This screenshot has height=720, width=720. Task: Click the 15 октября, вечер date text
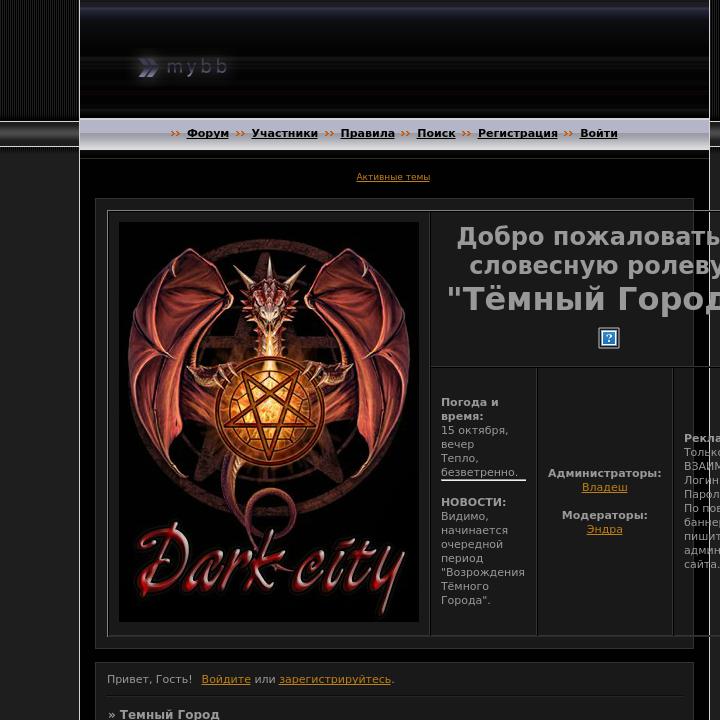point(474,437)
